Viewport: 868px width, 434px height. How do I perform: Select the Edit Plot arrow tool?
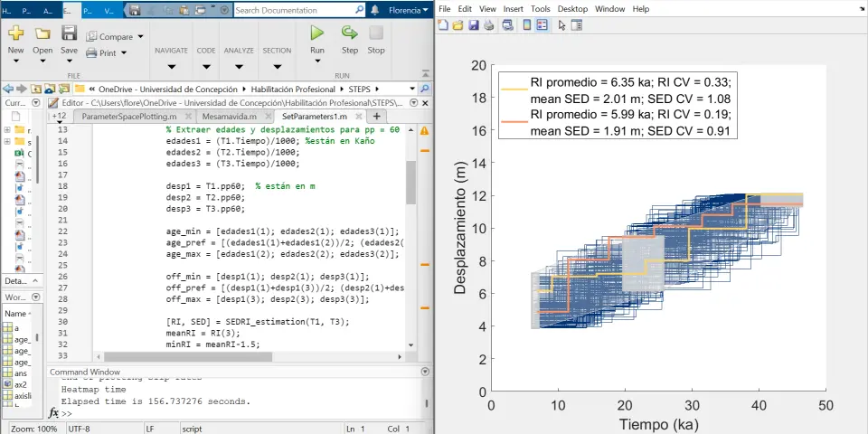[561, 25]
